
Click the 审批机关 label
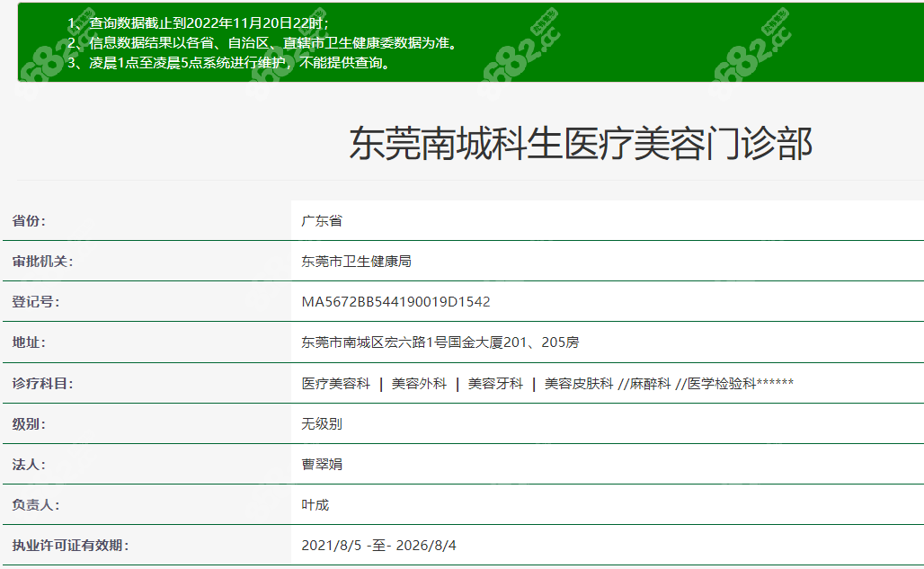pyautogui.click(x=42, y=262)
